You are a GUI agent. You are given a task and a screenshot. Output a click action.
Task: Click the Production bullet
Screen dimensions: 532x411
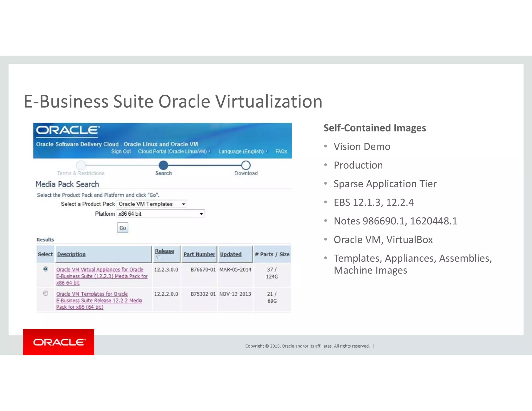pyautogui.click(x=358, y=165)
